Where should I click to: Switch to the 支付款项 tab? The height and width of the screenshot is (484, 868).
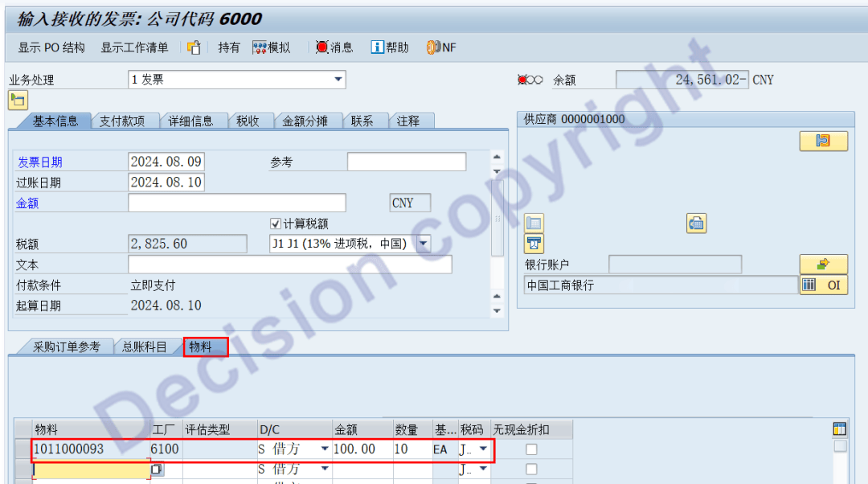point(122,121)
